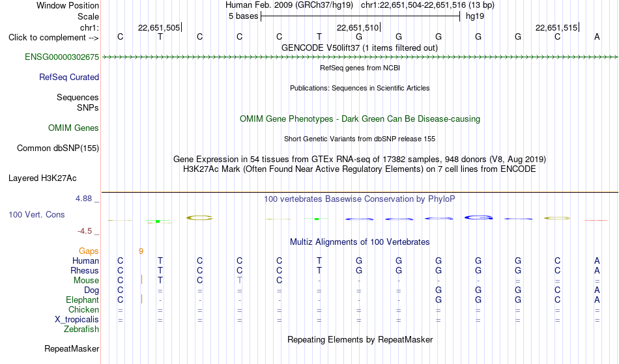Select the Elephant species row label

pos(82,300)
